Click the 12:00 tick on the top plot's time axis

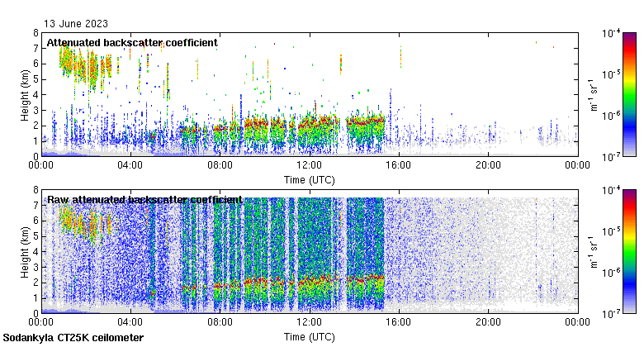310,165
